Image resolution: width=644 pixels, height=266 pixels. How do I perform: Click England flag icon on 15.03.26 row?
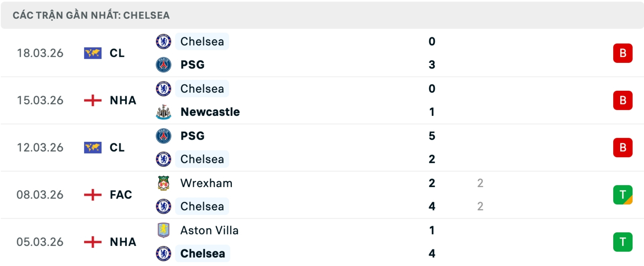(x=93, y=100)
